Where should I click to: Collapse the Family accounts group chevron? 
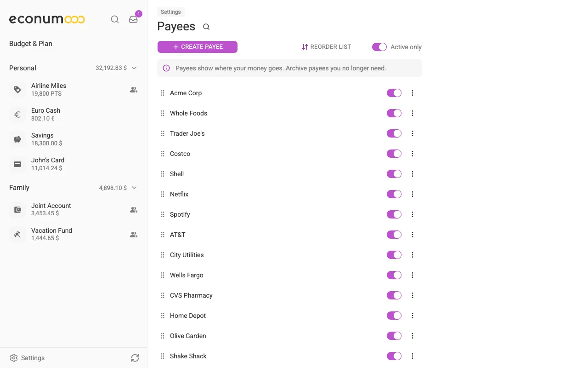click(134, 188)
